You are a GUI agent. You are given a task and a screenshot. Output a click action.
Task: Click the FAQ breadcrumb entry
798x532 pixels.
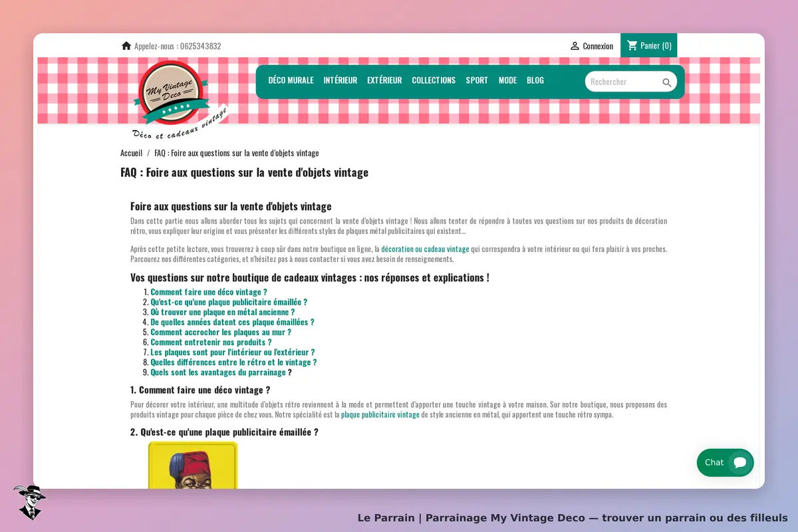(237, 153)
